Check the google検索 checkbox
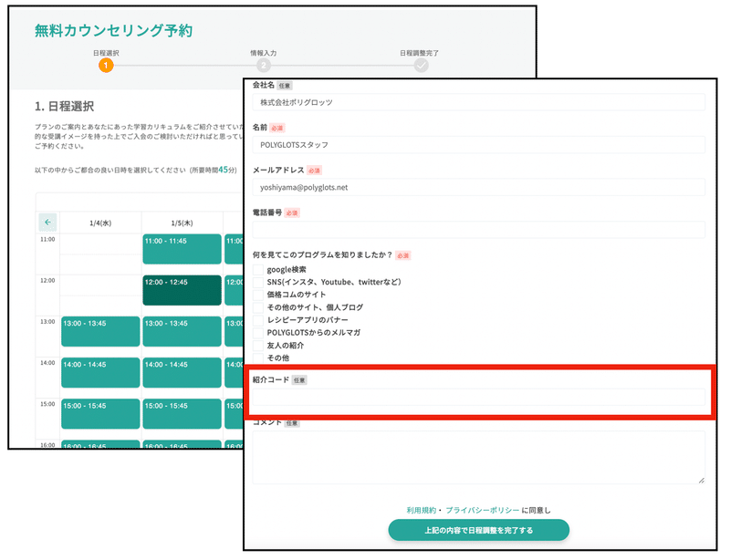 tap(258, 270)
